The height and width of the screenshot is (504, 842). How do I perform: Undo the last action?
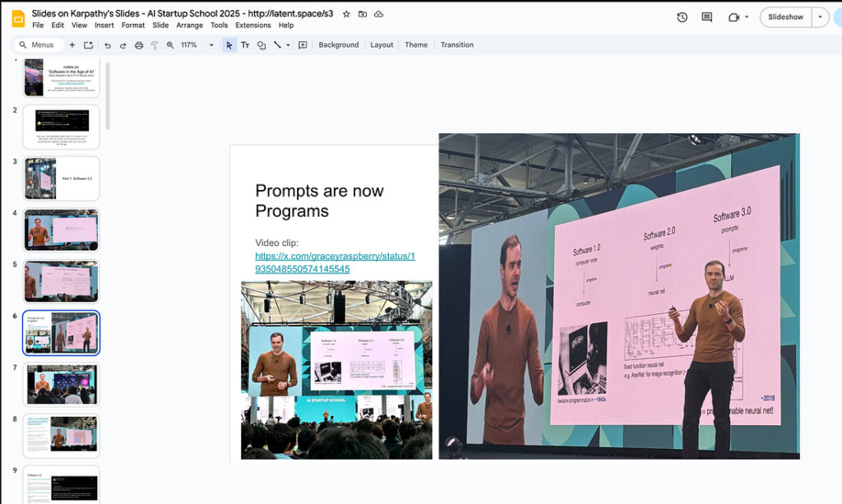pyautogui.click(x=107, y=45)
